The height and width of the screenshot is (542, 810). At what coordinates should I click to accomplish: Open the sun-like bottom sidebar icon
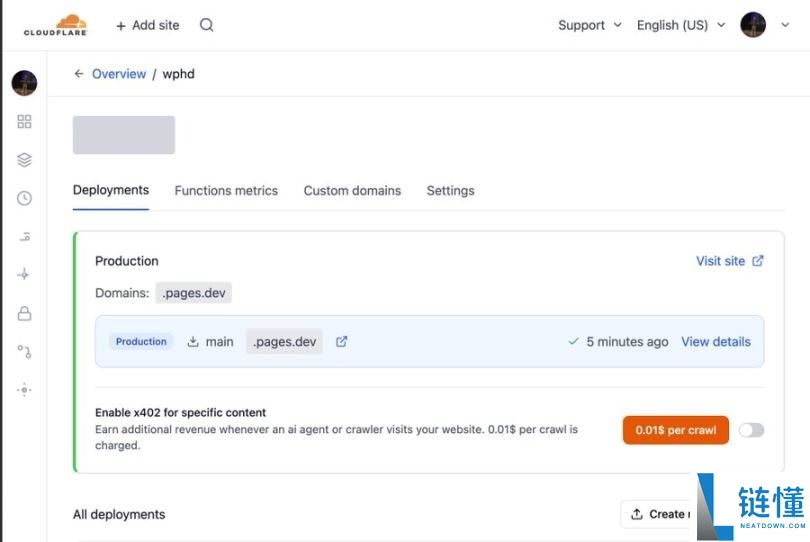click(x=24, y=390)
